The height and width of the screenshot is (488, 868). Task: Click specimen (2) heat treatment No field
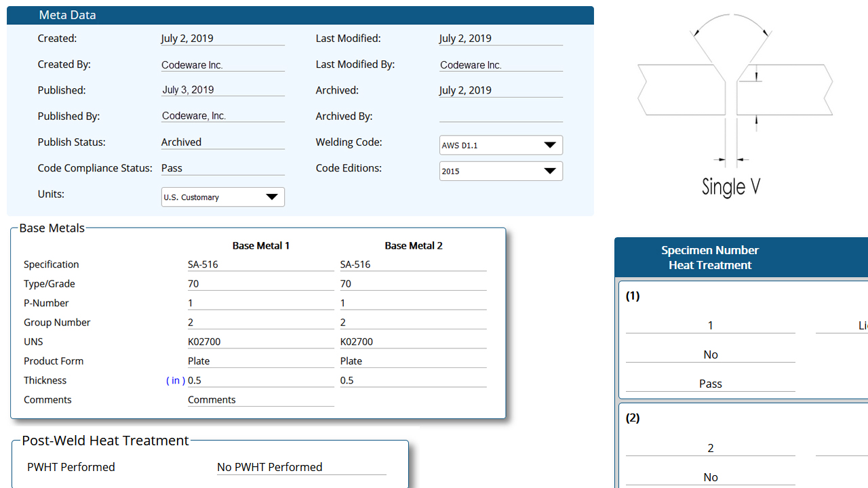[x=710, y=477]
